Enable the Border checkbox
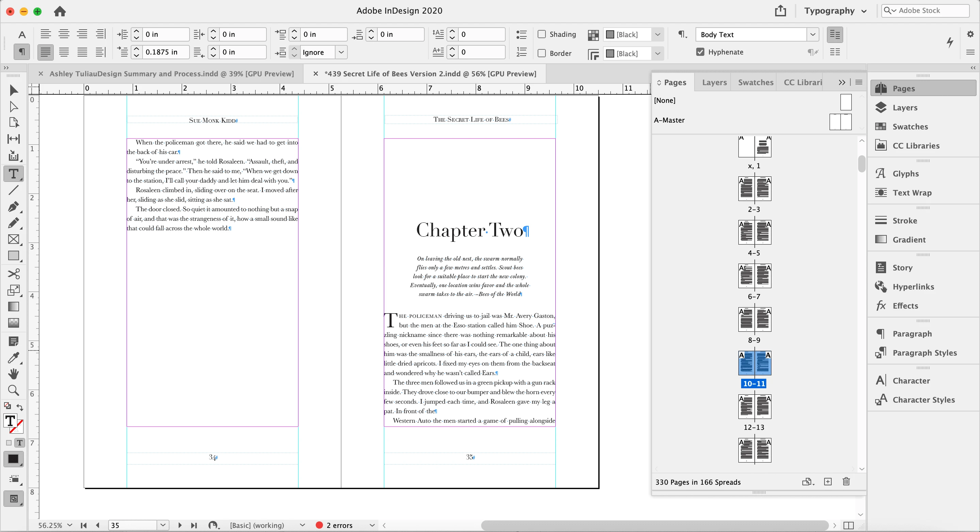 tap(542, 53)
